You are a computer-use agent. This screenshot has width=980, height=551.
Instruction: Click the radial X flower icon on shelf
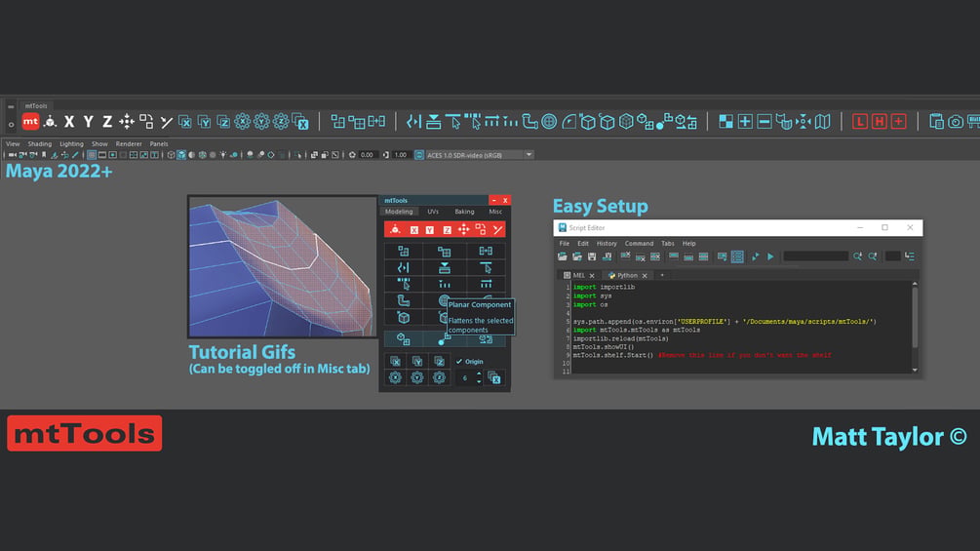coord(243,121)
